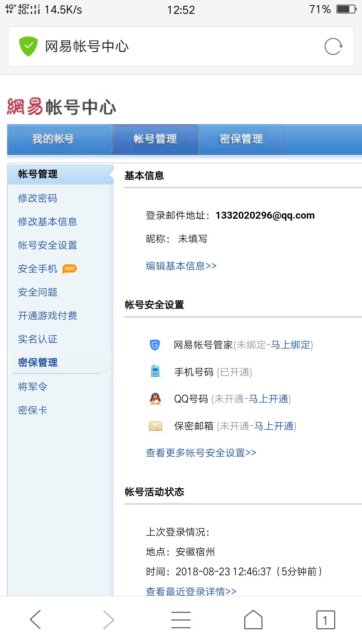Tap the envelope icon for 保密邮箱
Screen dimensions: 362x644
point(156,426)
